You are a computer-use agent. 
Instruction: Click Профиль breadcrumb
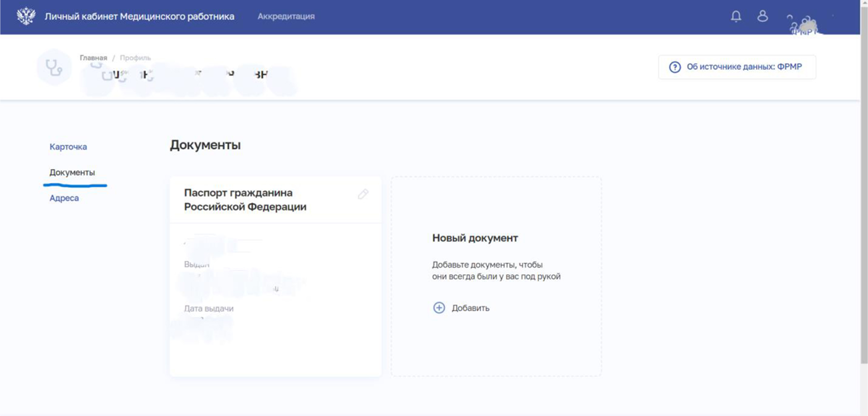[x=135, y=57]
